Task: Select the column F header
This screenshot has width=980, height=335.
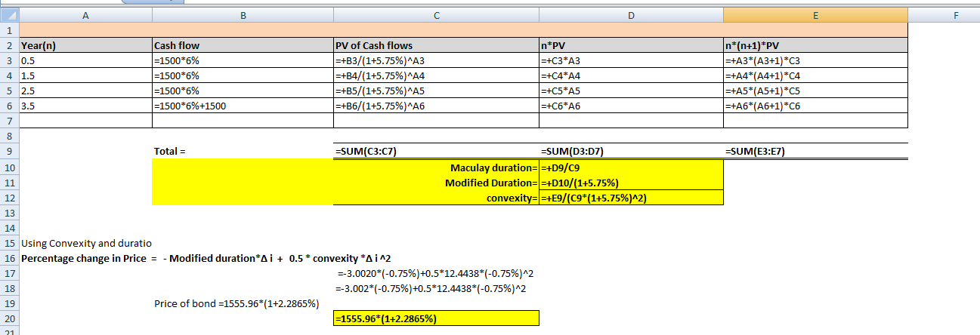Action: pos(956,14)
